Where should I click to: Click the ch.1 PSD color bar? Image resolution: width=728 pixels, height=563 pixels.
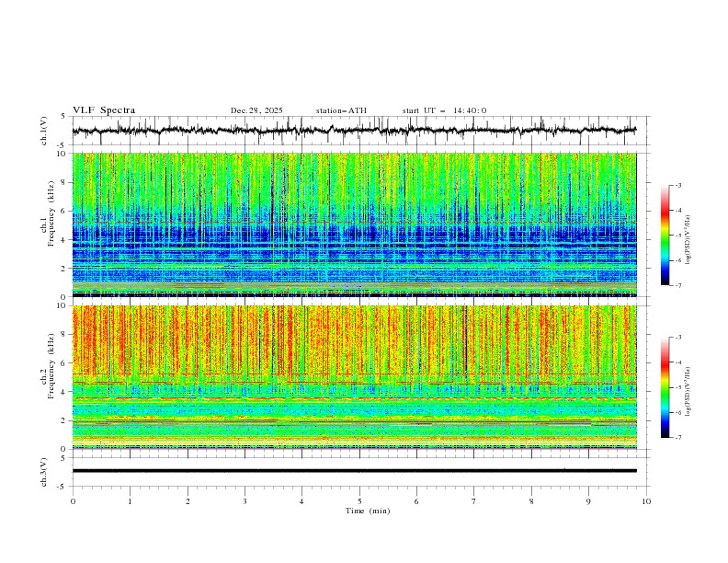tap(665, 235)
